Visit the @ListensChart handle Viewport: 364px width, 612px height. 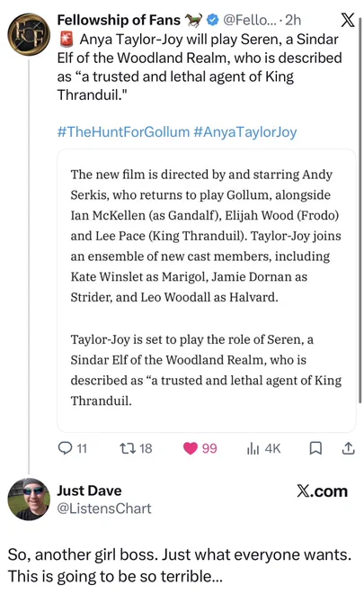coord(104,508)
